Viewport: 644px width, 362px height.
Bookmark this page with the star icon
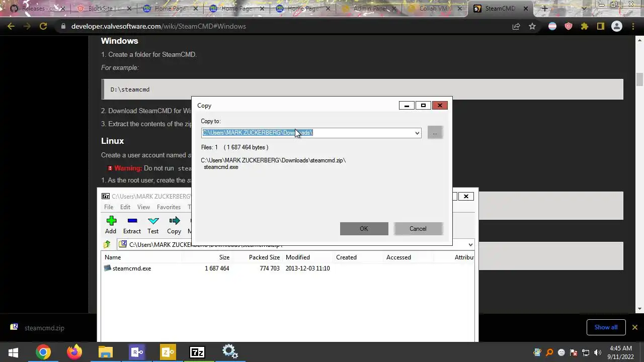pos(532,26)
